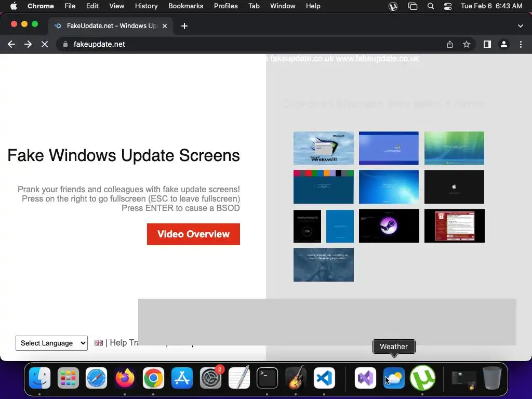The width and height of the screenshot is (532, 399).
Task: Click the WordPress icon in the menu bar
Action: 393,6
